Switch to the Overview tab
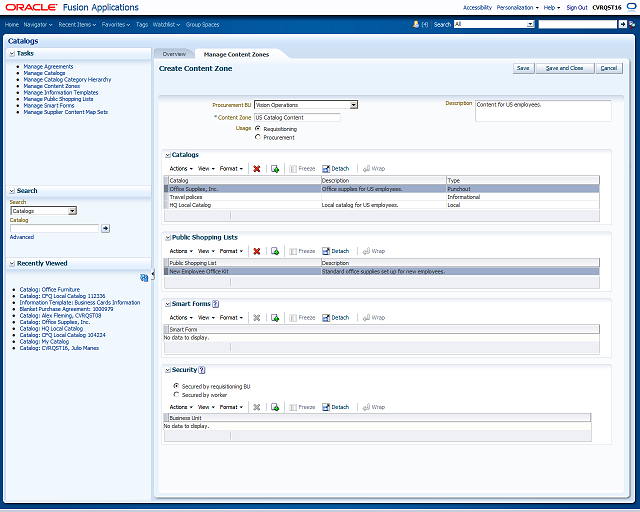The width and height of the screenshot is (640, 512). click(174, 54)
